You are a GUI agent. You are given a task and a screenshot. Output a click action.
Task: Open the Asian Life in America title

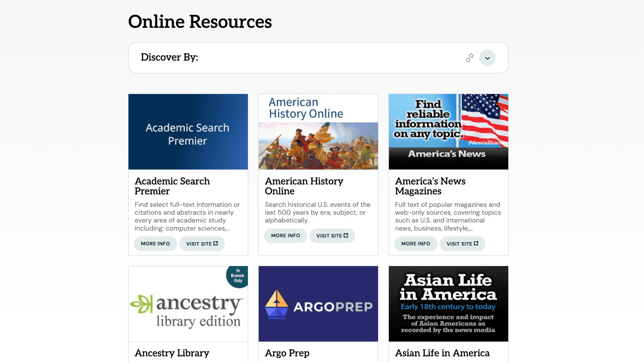click(442, 353)
